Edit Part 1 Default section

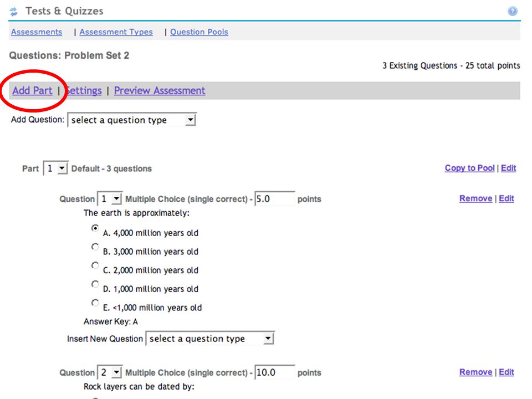(x=508, y=168)
